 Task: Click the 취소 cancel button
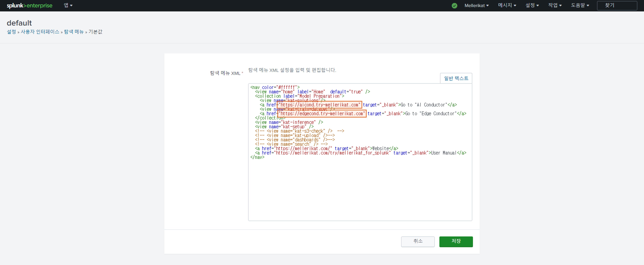(x=418, y=242)
